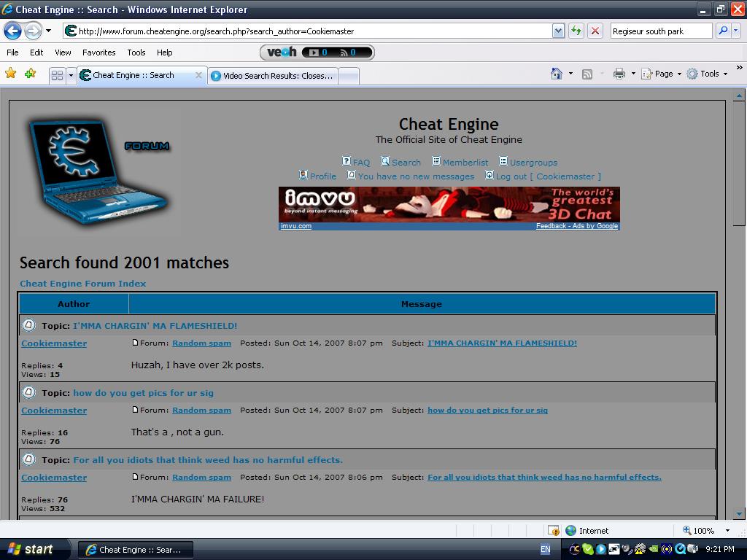Click the Refresh page icon

pyautogui.click(x=576, y=31)
